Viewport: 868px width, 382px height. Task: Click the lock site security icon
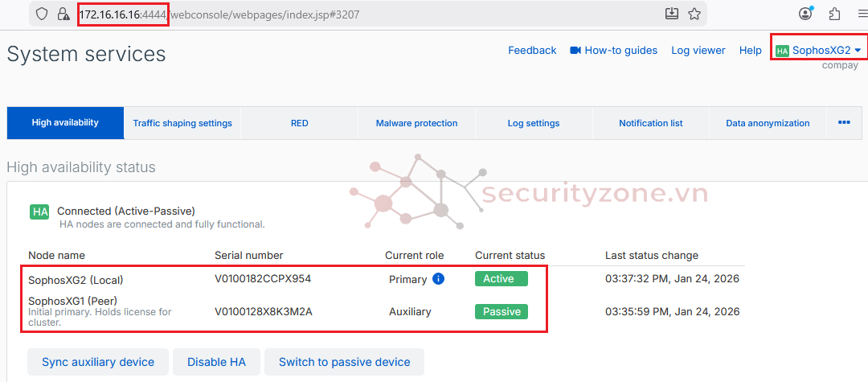coord(62,14)
